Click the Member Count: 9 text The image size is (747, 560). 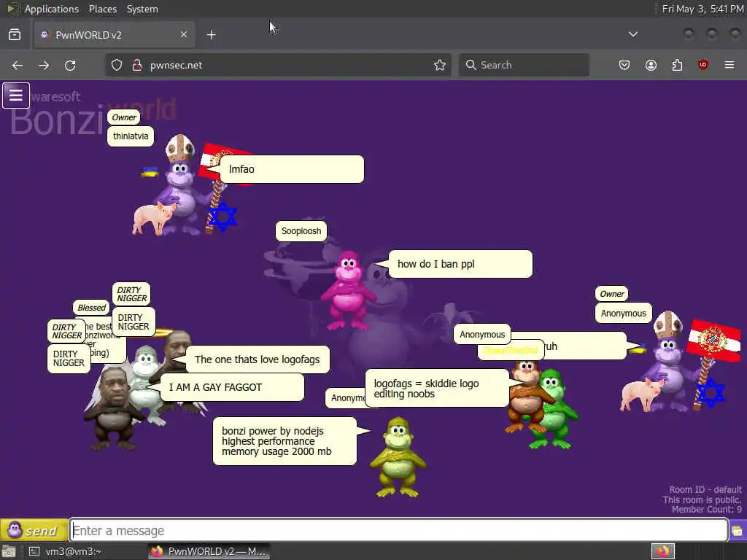point(706,510)
